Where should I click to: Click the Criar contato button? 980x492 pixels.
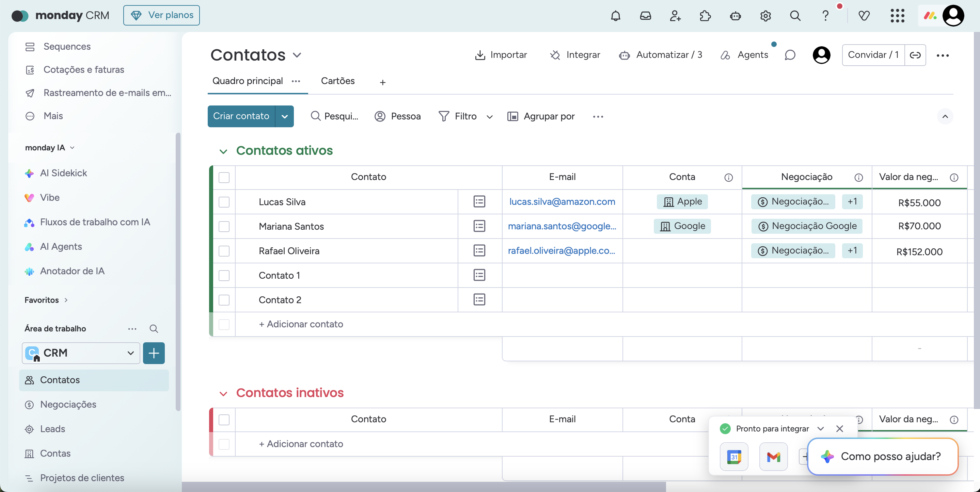click(241, 116)
